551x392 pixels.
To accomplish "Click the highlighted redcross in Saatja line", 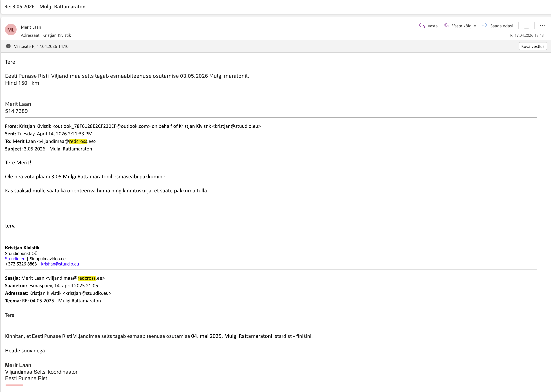I will [x=86, y=278].
